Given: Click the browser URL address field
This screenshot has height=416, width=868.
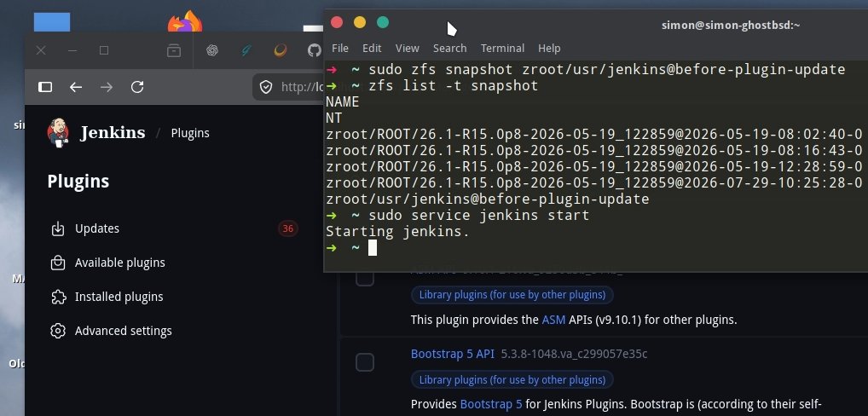Looking at the screenshot, I should click(x=288, y=87).
